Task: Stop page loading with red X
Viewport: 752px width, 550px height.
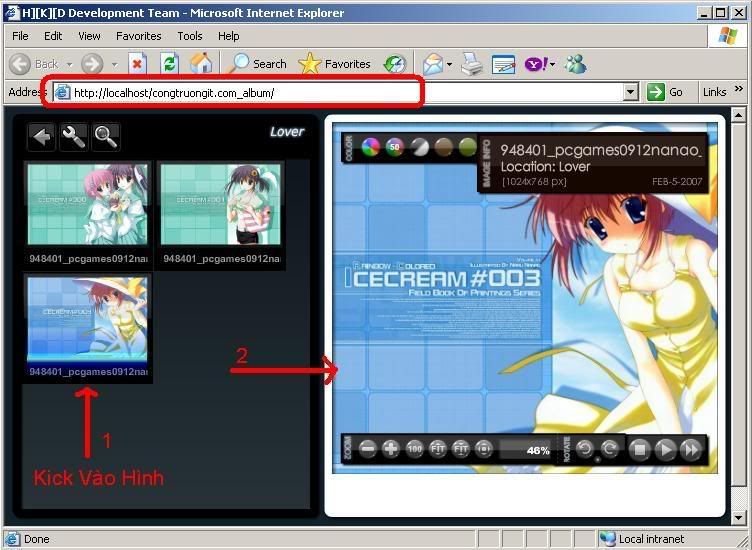Action: [137, 64]
